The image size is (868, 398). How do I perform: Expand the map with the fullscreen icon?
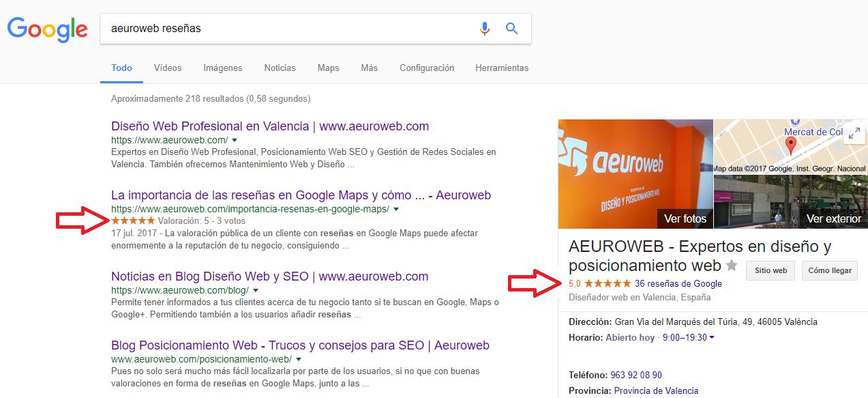854,132
